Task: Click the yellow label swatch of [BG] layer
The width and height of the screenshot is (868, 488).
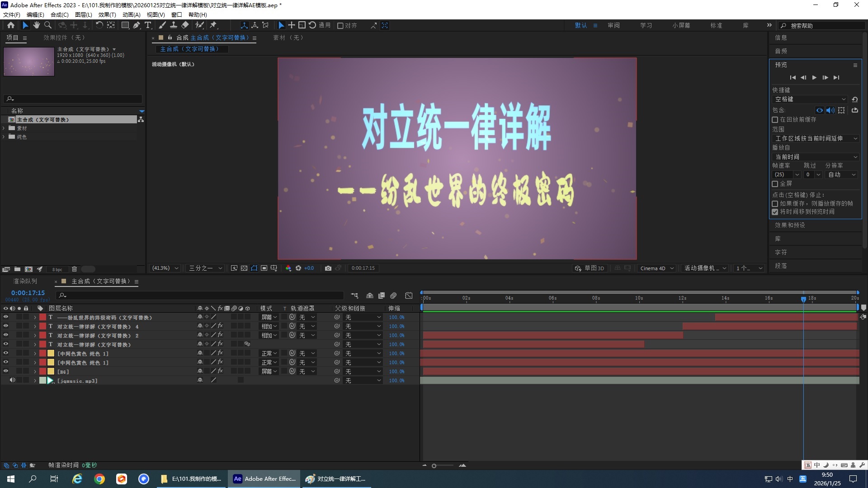Action: coord(51,371)
